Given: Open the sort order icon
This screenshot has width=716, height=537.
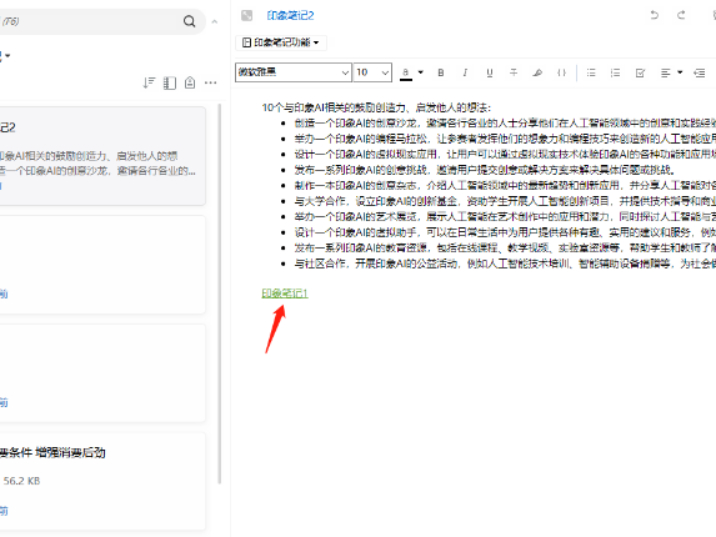Looking at the screenshot, I should (x=149, y=83).
